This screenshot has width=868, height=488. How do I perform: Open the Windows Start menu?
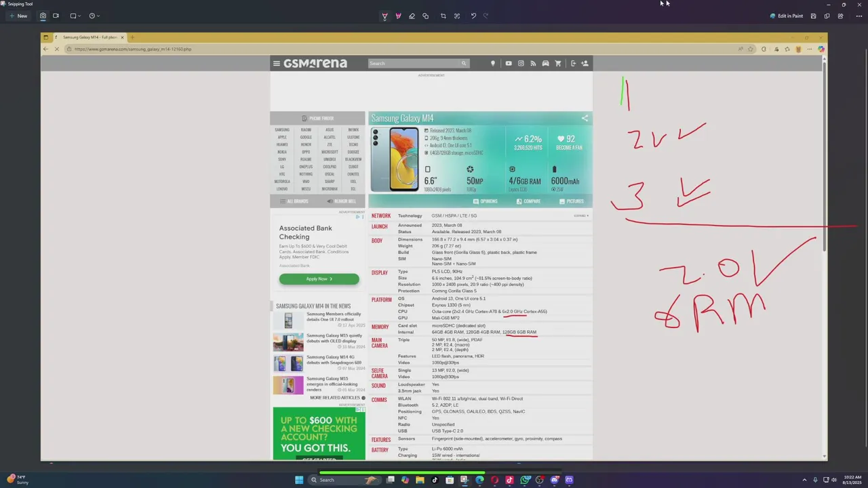click(299, 480)
